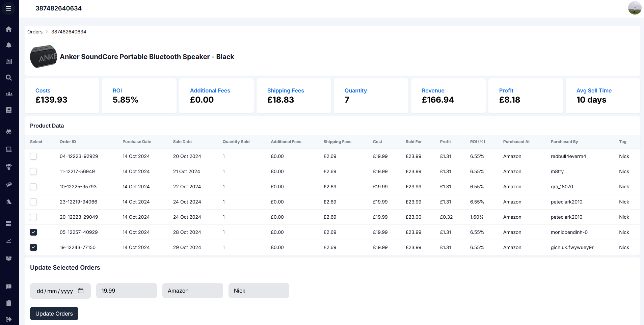Click the Costs £139.93 card
This screenshot has height=325, width=644.
point(62,96)
